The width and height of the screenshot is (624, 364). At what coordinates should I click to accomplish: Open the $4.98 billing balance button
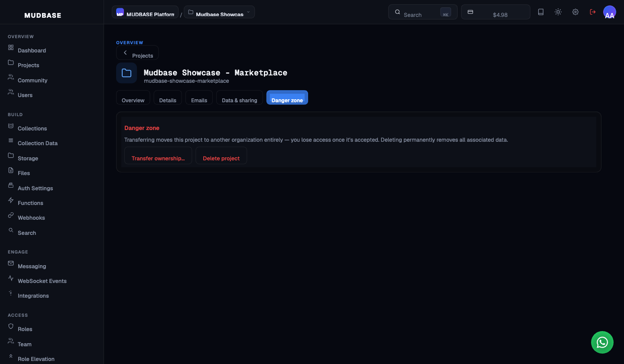[x=496, y=12]
